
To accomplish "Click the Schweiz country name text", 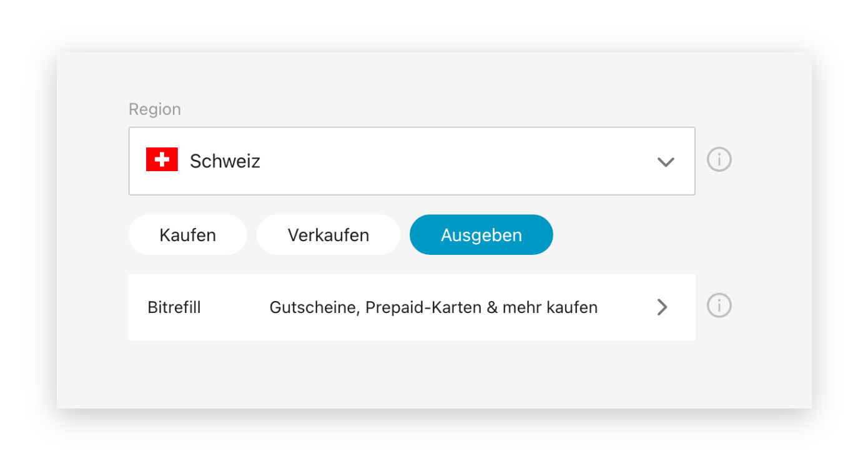I will click(x=225, y=161).
